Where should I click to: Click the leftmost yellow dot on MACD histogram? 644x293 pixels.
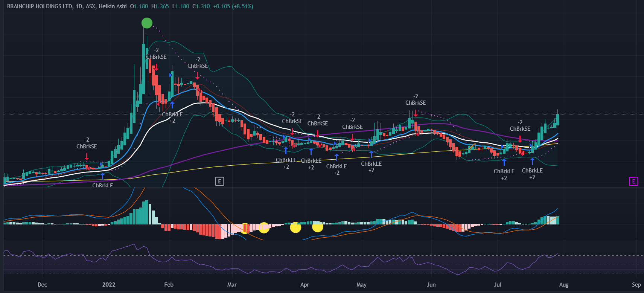tap(245, 228)
